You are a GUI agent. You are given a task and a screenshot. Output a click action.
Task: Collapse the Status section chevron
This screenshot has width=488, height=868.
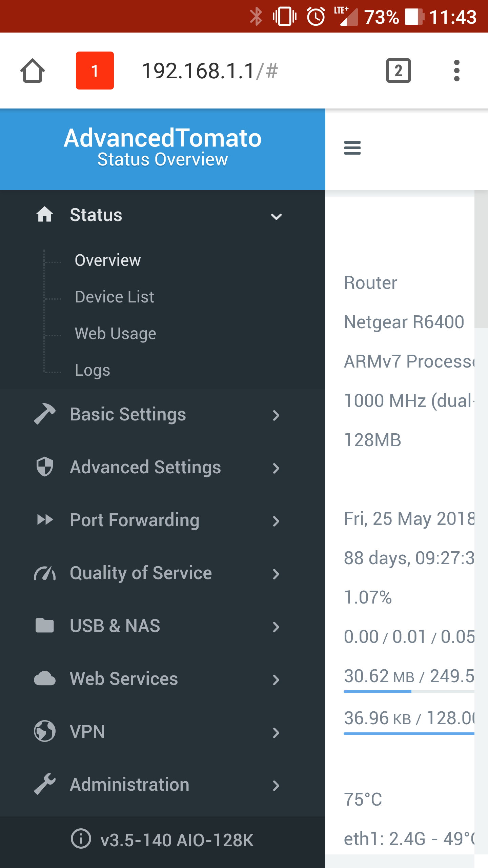point(277,216)
